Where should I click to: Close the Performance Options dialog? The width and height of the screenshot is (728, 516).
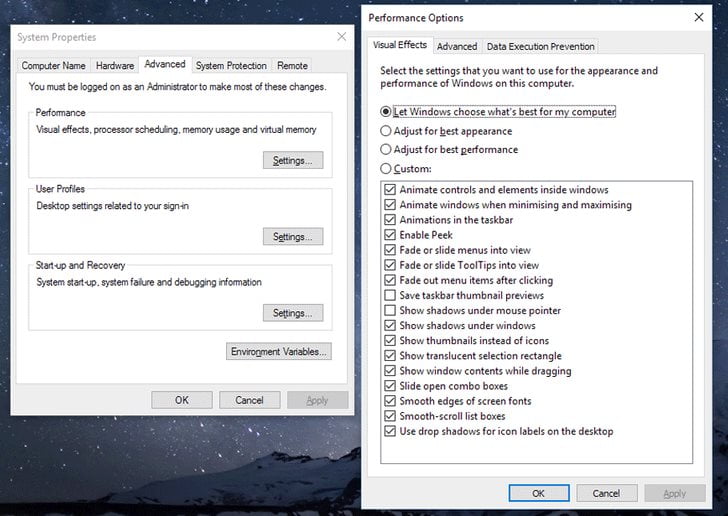click(x=698, y=18)
